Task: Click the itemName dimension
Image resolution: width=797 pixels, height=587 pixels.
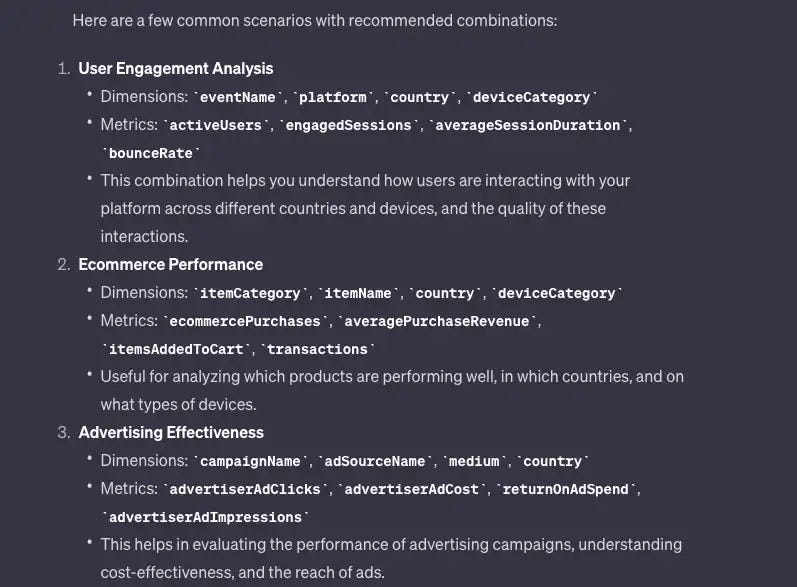Action: click(358, 293)
